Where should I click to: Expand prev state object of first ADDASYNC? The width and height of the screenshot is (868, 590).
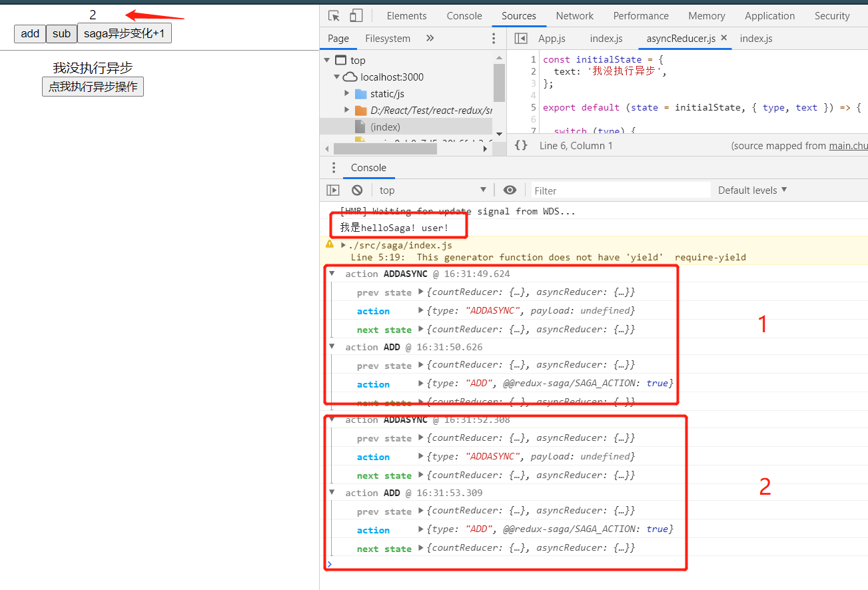420,292
